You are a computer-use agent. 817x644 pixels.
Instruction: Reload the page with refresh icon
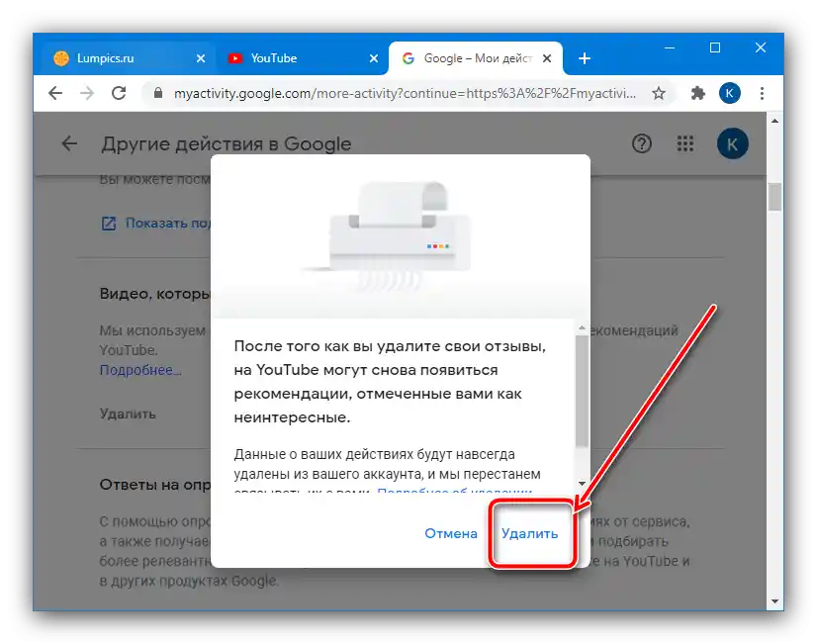point(119,93)
